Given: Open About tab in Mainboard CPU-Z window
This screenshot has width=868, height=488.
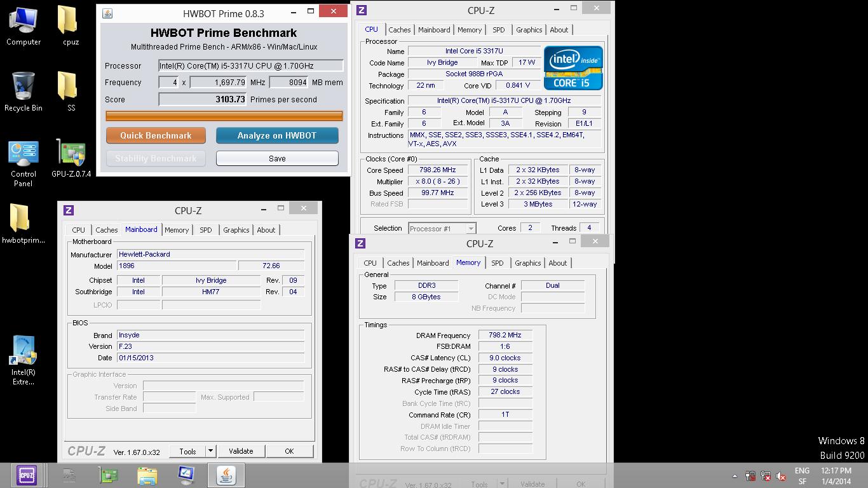Looking at the screenshot, I should pos(266,230).
